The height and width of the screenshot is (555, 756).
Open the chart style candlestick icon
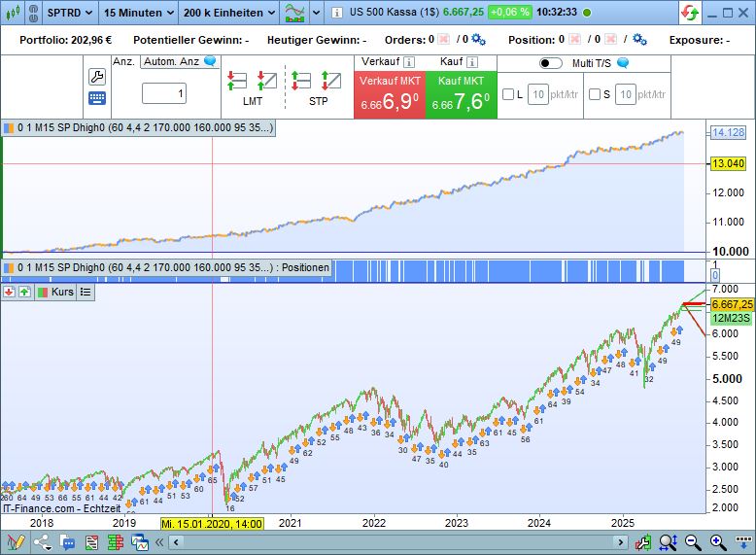[13, 13]
